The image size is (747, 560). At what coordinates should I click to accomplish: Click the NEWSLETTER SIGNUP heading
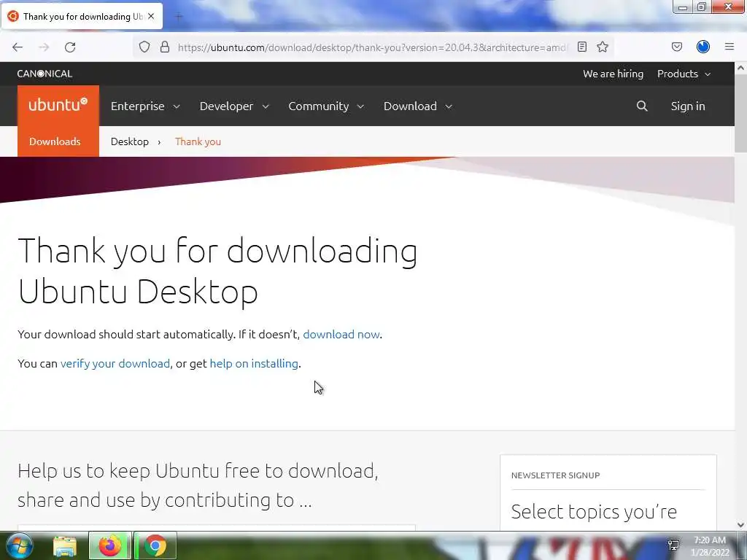coord(555,475)
